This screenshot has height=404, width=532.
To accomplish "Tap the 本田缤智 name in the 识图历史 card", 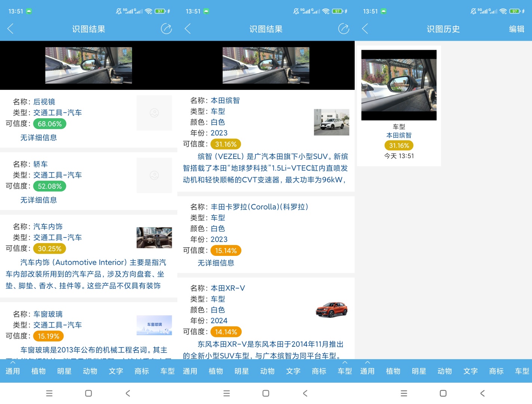I will click(399, 135).
